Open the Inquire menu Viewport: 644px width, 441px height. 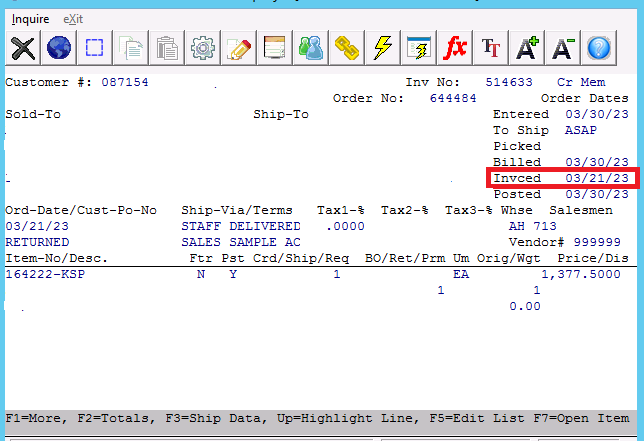(30, 19)
